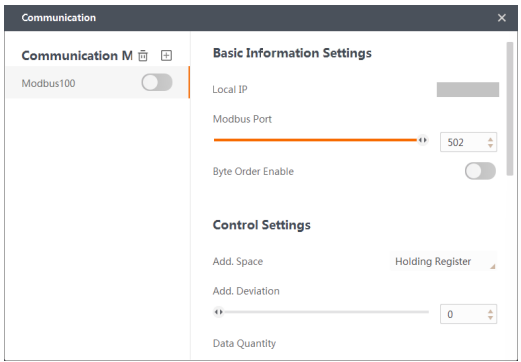Increase the Modbus Port value with up arrow
The image size is (521, 362).
490,139
